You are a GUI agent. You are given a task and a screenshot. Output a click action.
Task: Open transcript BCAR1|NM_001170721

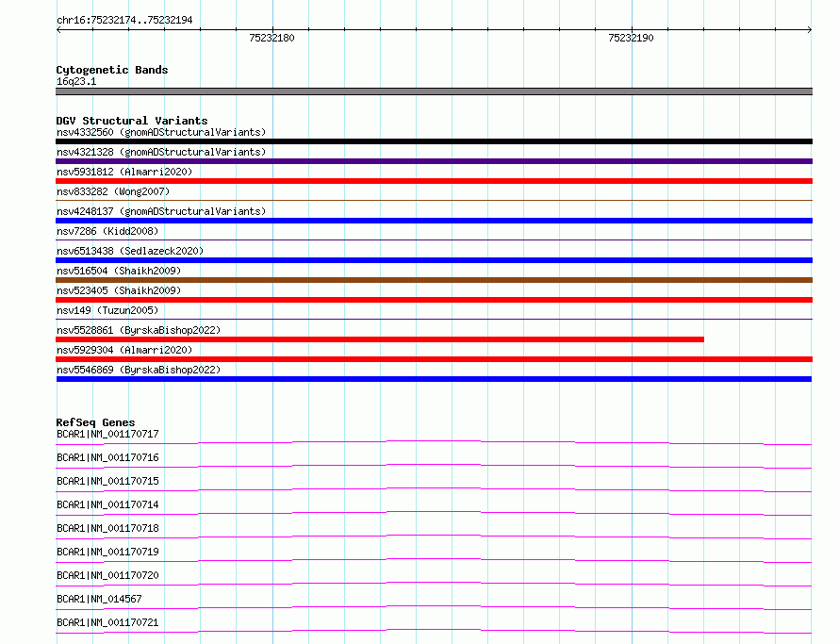pos(107,622)
